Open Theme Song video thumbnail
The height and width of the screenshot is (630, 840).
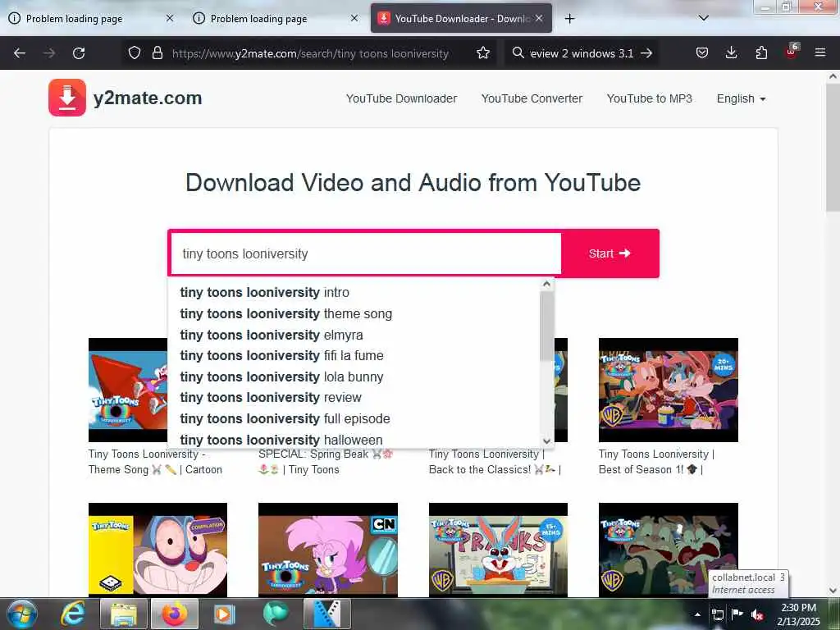click(128, 390)
